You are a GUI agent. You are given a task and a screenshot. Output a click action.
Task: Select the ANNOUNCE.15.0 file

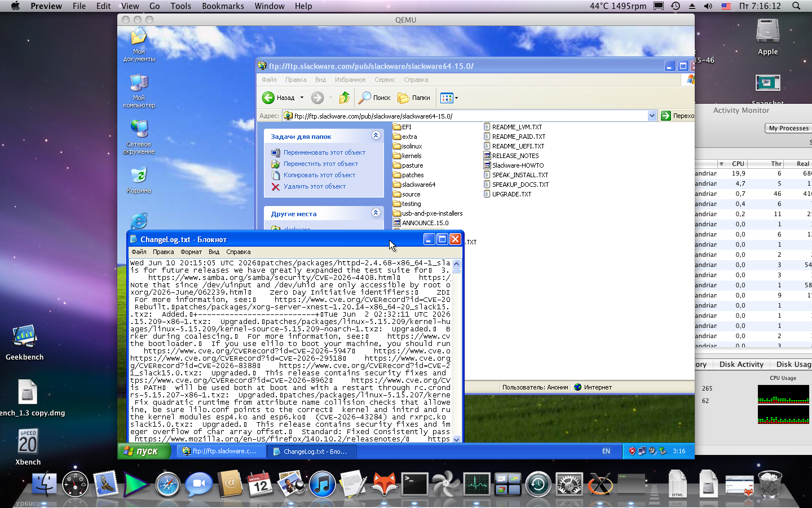421,223
